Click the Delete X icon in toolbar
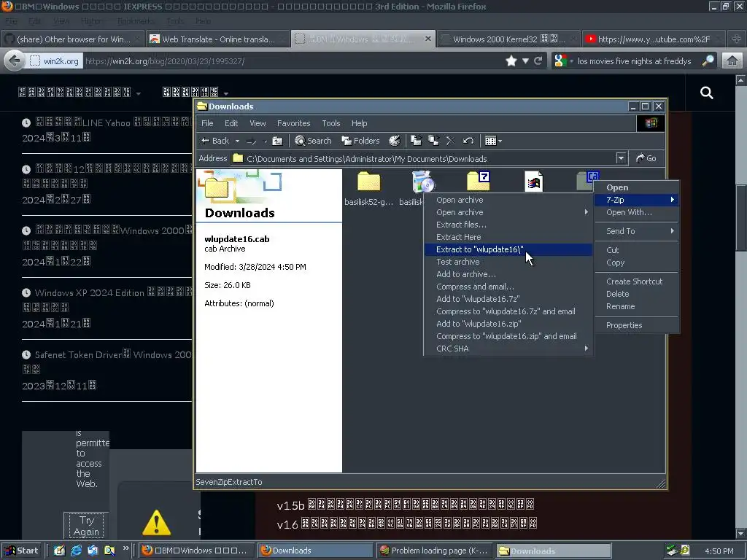The height and width of the screenshot is (560, 747). pyautogui.click(x=450, y=141)
